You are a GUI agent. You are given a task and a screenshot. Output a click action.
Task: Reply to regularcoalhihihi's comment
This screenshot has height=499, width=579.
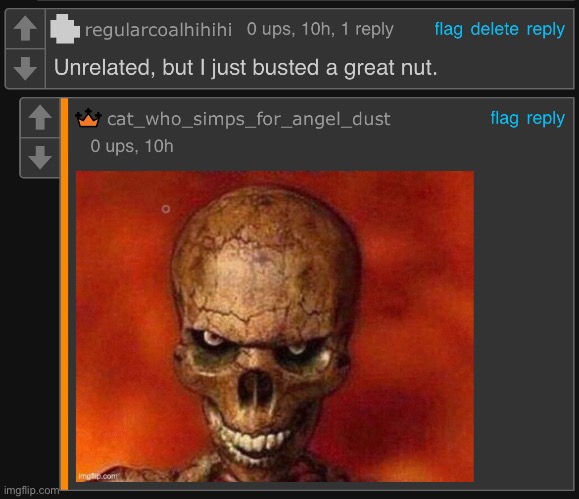[545, 29]
